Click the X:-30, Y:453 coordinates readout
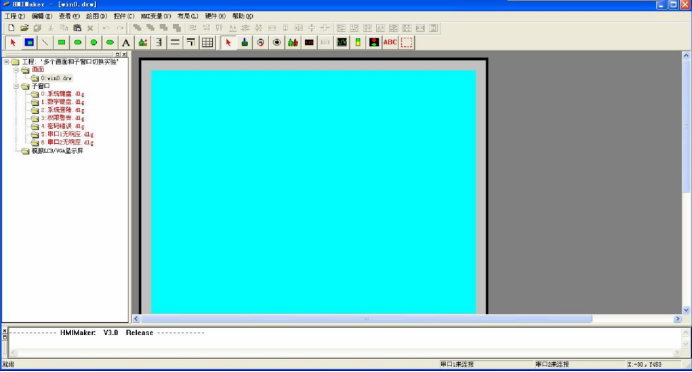Image resolution: width=692 pixels, height=372 pixels. pos(644,364)
